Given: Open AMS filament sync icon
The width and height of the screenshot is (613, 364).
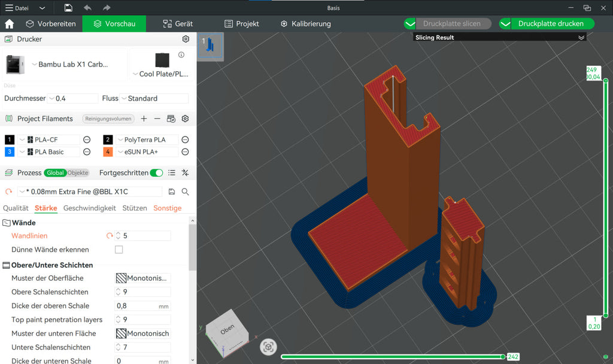Looking at the screenshot, I should click(171, 119).
